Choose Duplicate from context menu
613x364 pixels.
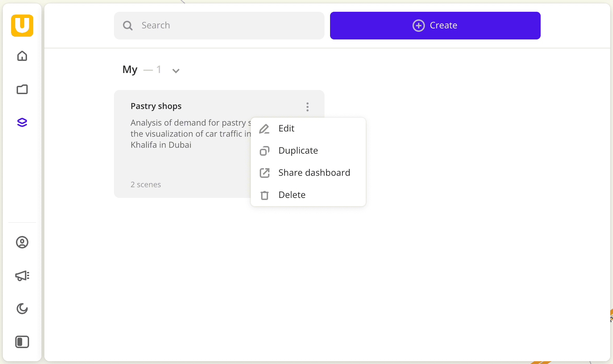(x=308, y=151)
